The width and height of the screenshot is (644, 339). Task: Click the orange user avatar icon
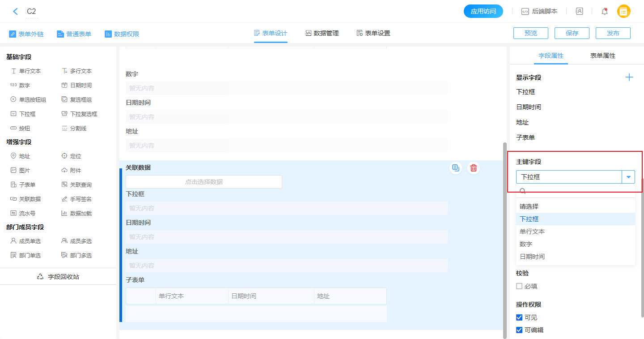click(623, 12)
